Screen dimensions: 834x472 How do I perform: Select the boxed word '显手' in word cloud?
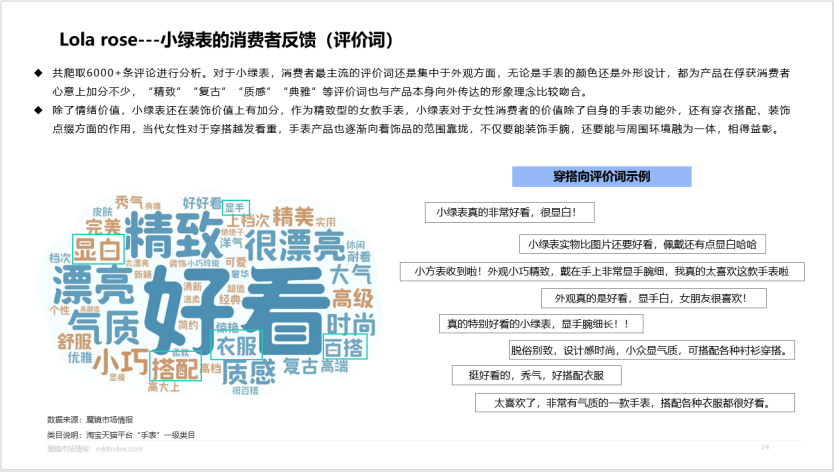point(236,208)
